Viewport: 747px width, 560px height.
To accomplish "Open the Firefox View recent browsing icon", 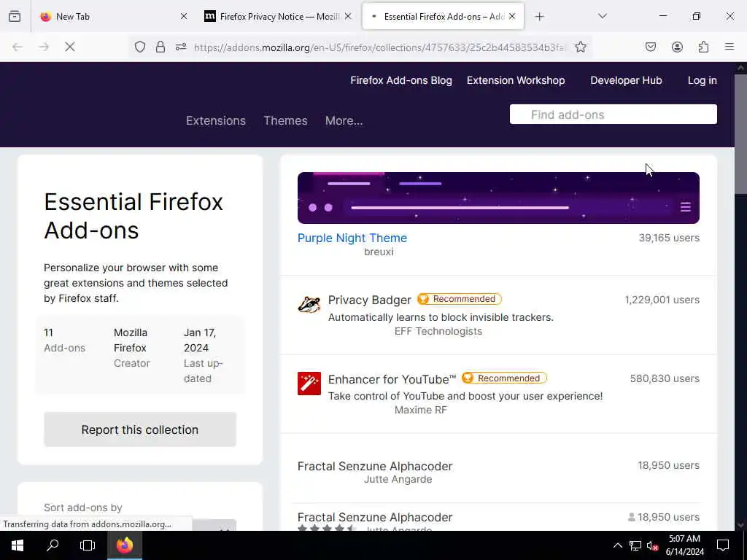I will (x=15, y=16).
